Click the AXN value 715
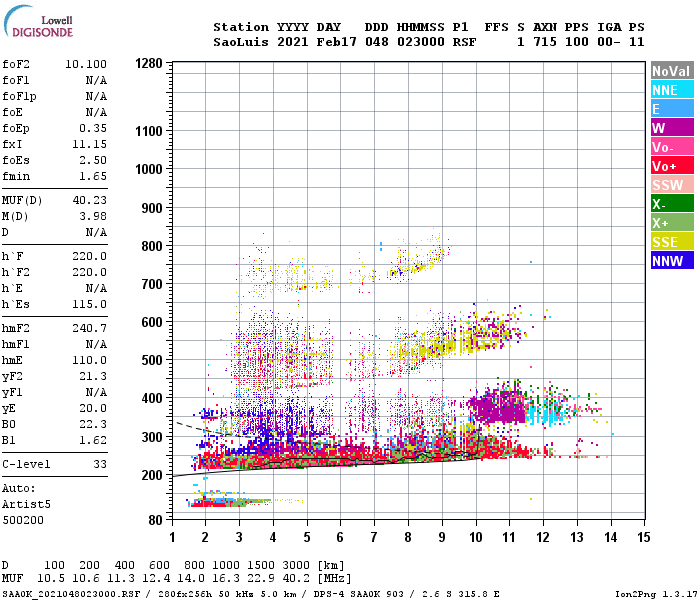This screenshot has height=600, width=700. (x=545, y=42)
